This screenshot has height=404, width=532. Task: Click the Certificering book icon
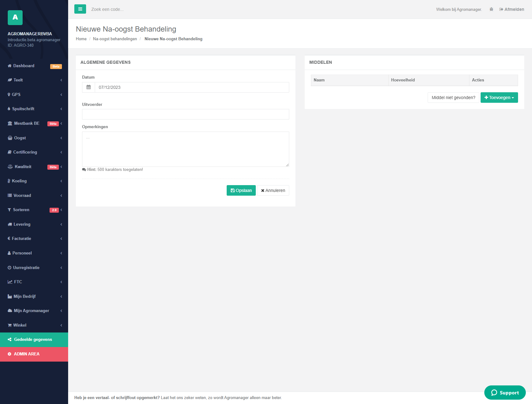(10, 152)
